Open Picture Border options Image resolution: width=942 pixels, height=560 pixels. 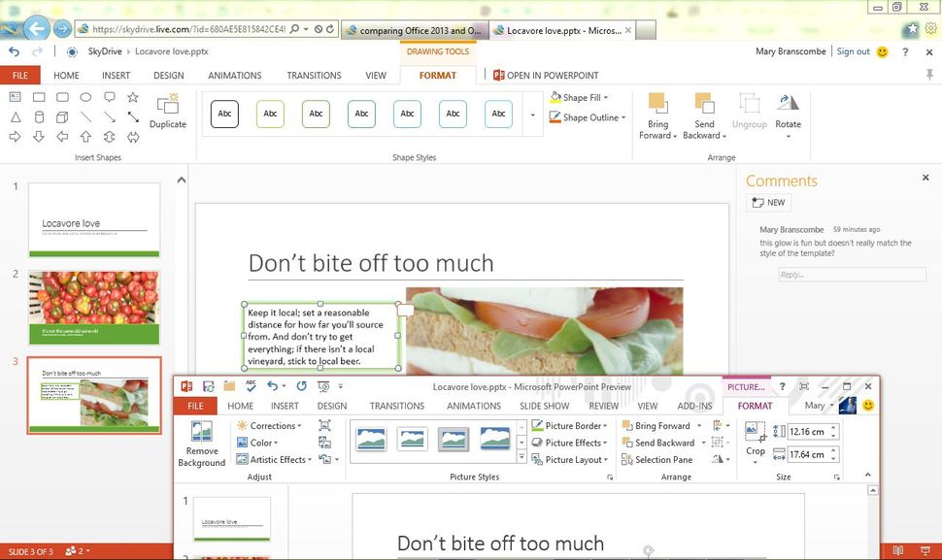572,425
